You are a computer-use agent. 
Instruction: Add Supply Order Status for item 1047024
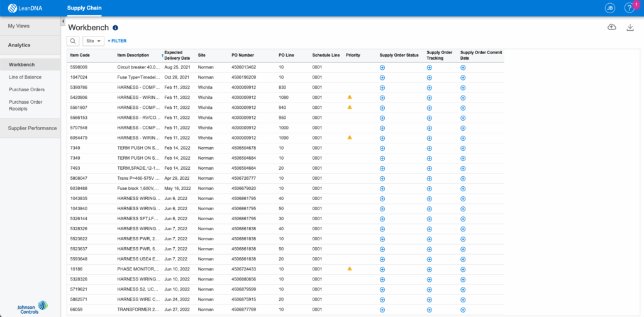(382, 77)
